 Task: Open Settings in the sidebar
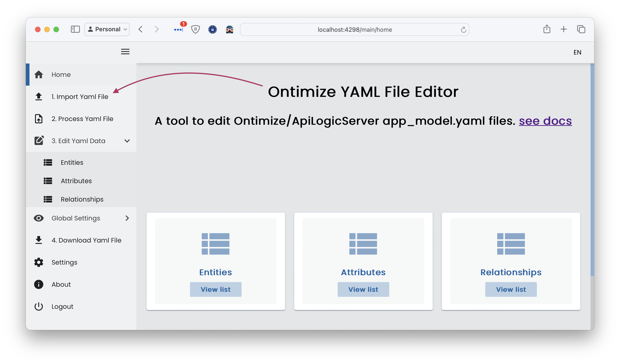[x=81, y=262]
